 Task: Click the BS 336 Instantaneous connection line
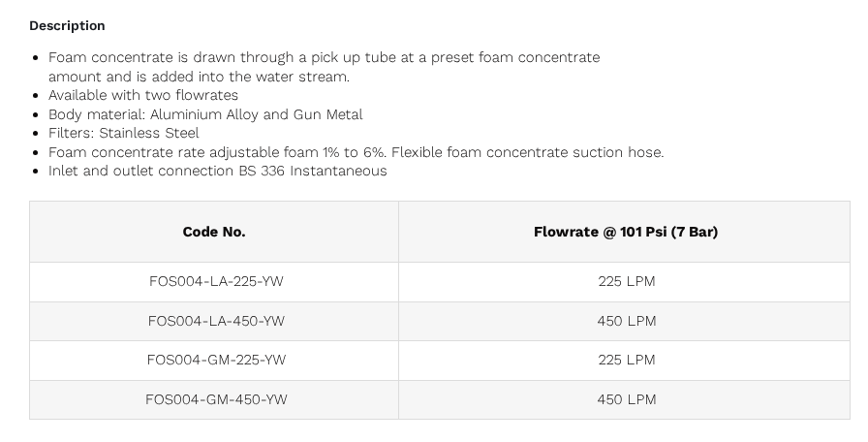[218, 171]
